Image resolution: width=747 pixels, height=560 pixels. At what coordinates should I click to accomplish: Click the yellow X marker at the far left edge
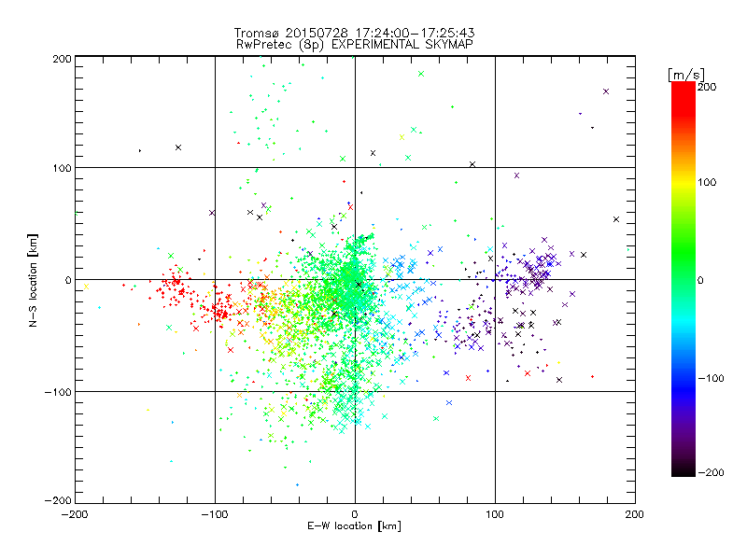(86, 287)
